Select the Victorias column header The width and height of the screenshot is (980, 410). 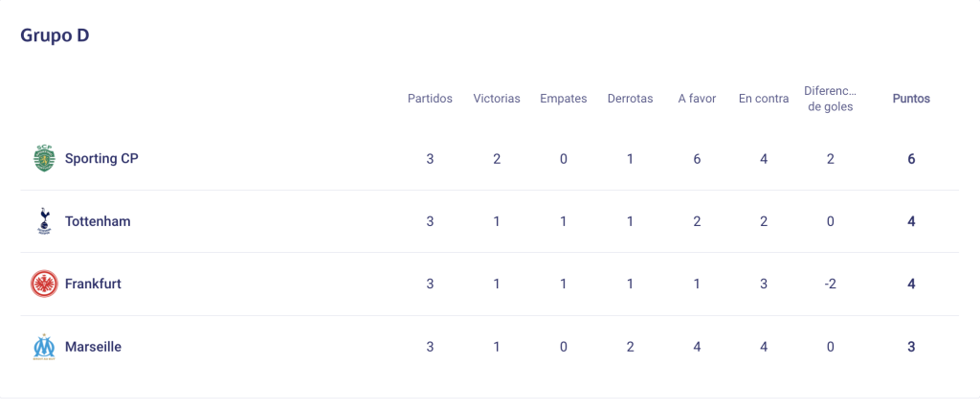[x=497, y=99]
